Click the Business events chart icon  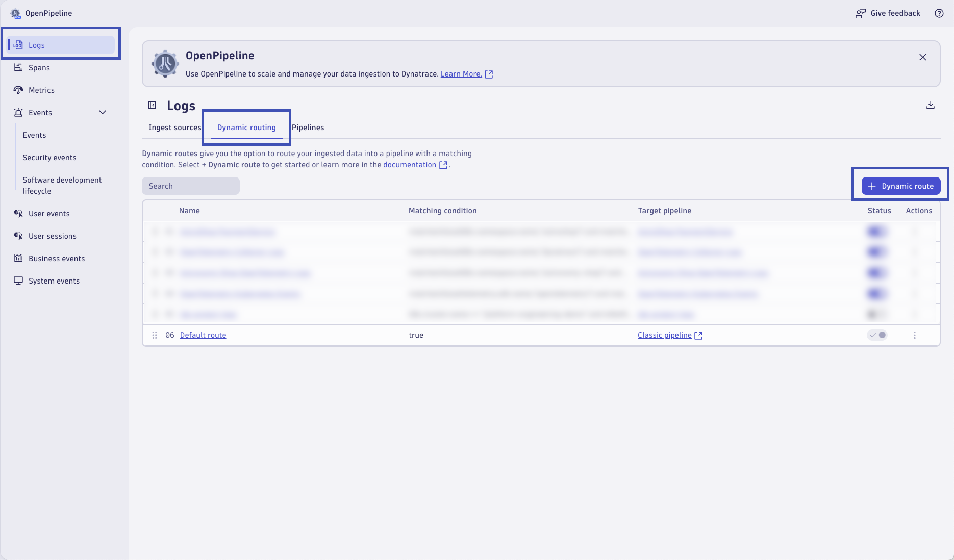click(x=18, y=258)
